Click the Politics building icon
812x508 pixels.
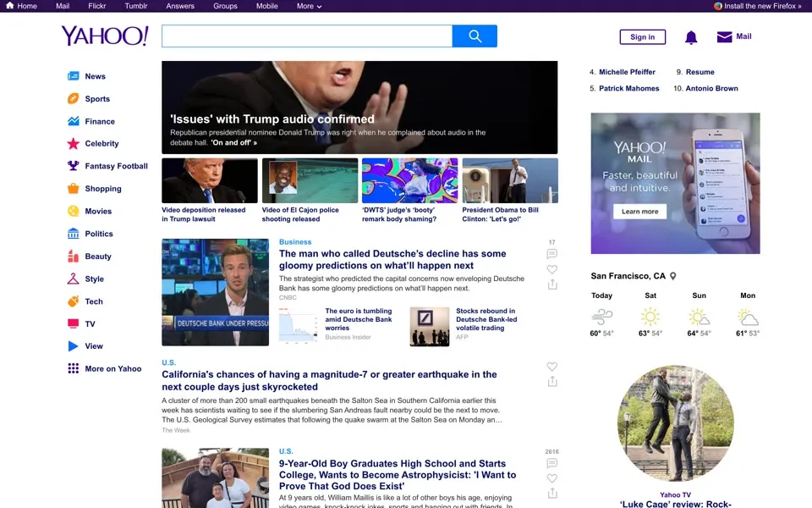tap(73, 234)
